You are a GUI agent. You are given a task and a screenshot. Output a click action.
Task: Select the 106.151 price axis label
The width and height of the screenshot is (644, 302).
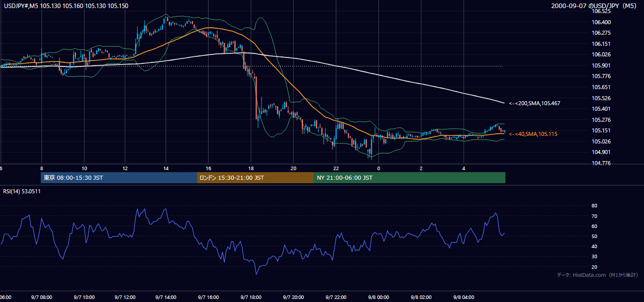click(x=601, y=44)
